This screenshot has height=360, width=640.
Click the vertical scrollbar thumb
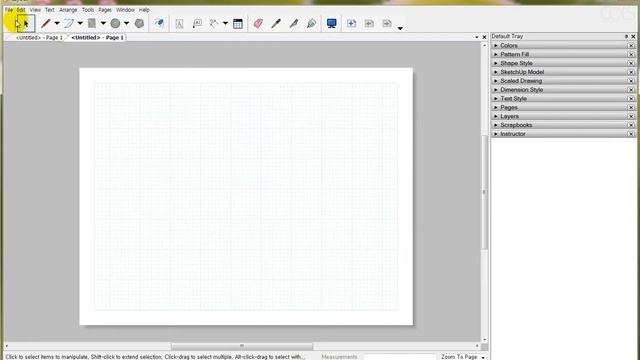[484, 192]
